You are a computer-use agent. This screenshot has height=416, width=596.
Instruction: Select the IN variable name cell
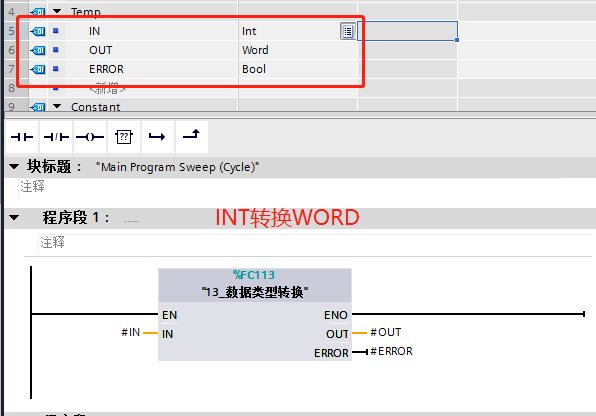[x=152, y=31]
